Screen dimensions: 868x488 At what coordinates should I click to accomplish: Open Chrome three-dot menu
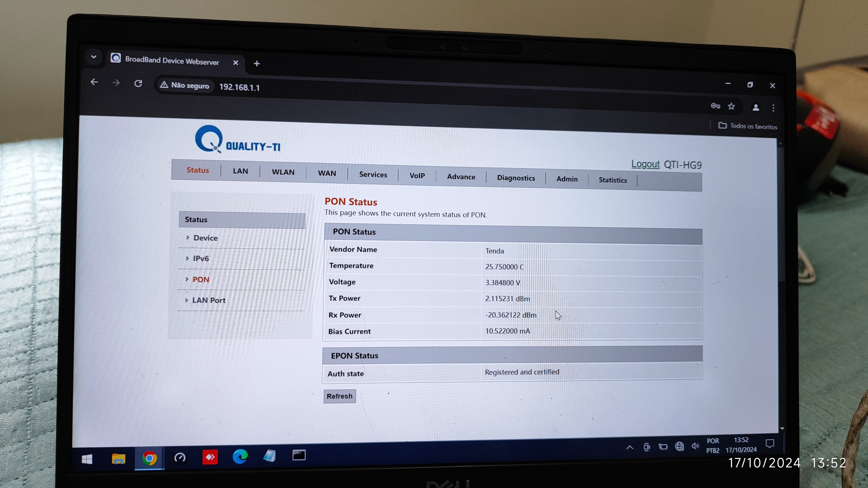[x=773, y=108]
